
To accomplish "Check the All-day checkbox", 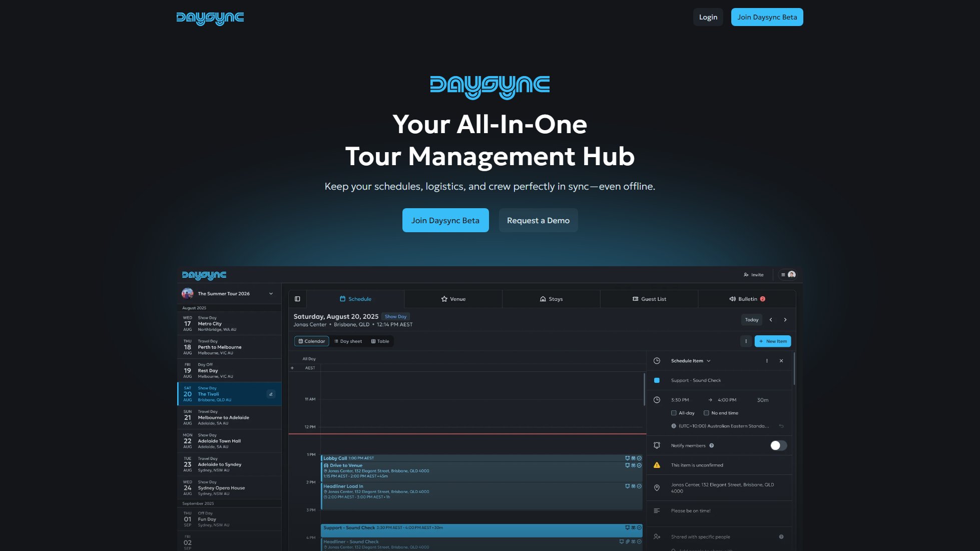I will (674, 413).
